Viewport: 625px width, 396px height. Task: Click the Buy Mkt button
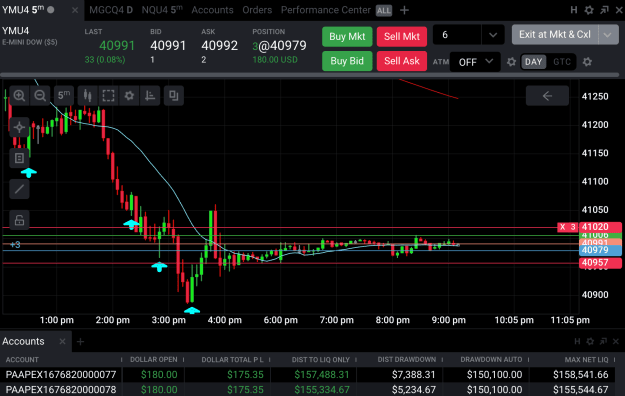pos(347,37)
